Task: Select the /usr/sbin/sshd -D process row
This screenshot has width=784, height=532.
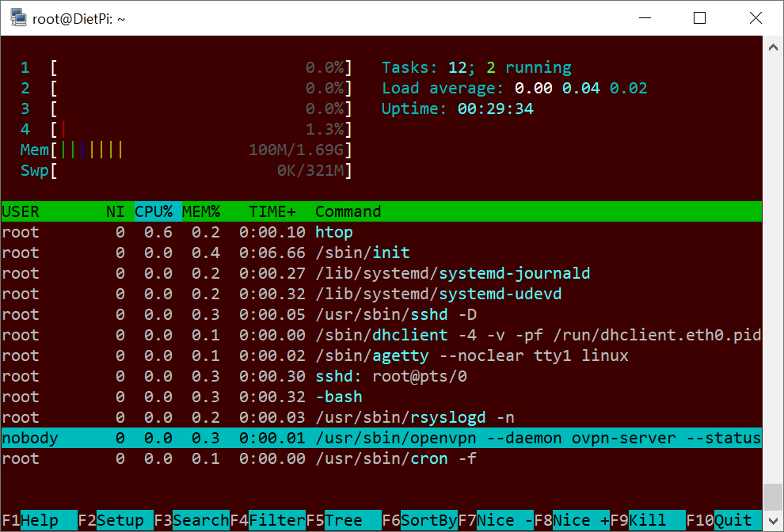Action: pyautogui.click(x=382, y=314)
